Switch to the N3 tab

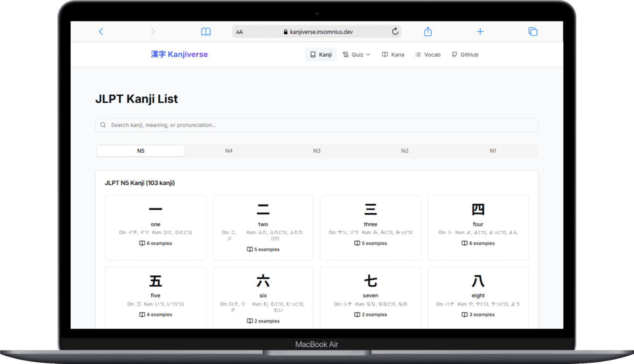tap(317, 151)
